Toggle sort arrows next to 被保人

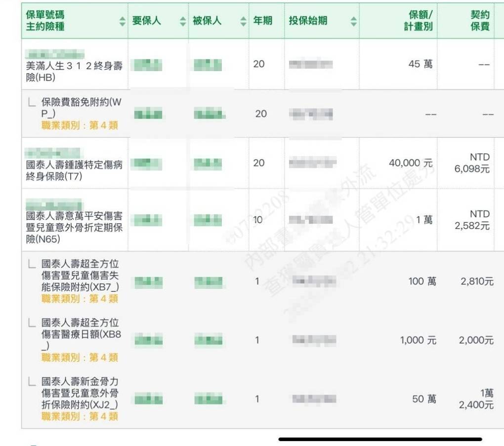(x=243, y=22)
